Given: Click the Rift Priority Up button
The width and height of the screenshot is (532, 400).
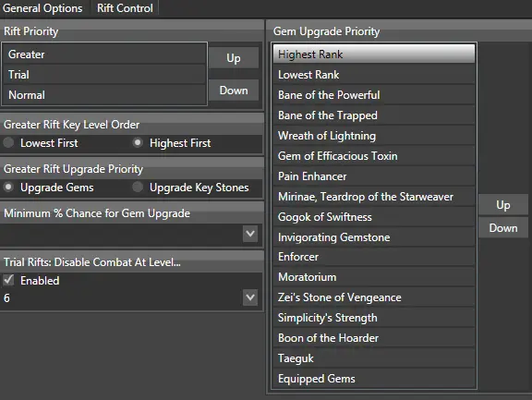Looking at the screenshot, I should [x=234, y=58].
